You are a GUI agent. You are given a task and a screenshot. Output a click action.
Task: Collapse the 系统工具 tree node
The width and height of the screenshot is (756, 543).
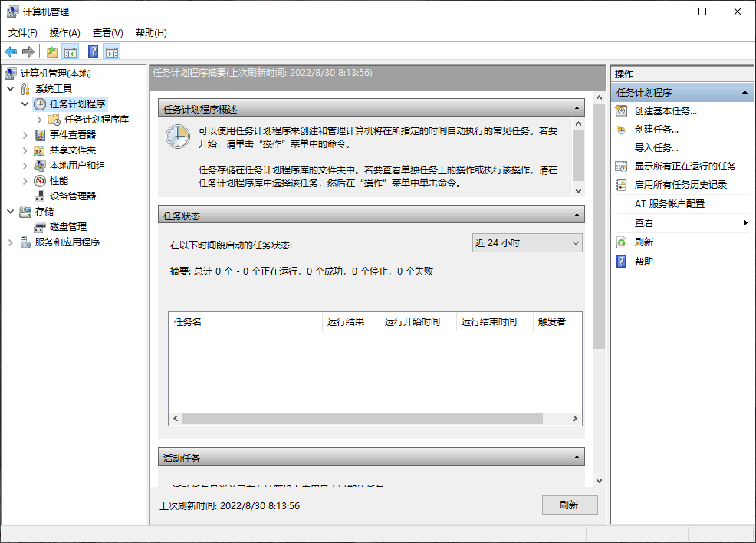tap(10, 89)
